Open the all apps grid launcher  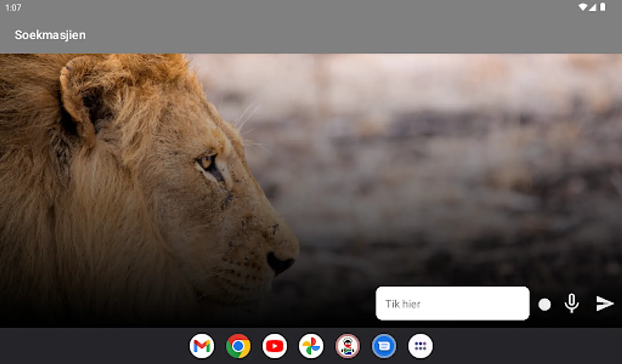click(420, 346)
